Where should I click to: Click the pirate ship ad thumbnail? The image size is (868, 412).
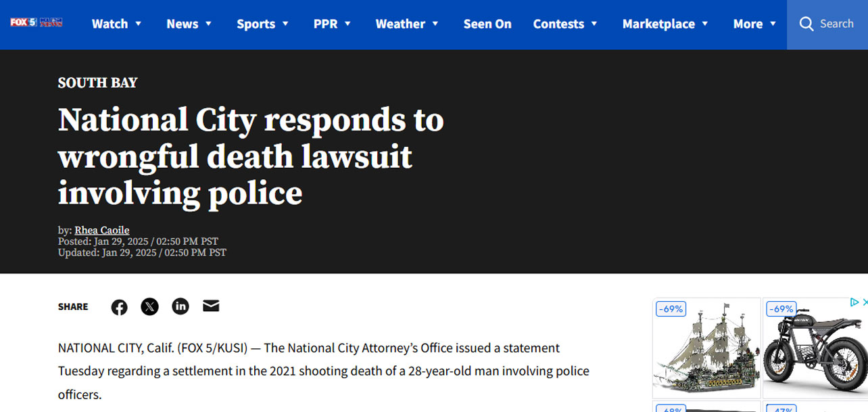[706, 352]
